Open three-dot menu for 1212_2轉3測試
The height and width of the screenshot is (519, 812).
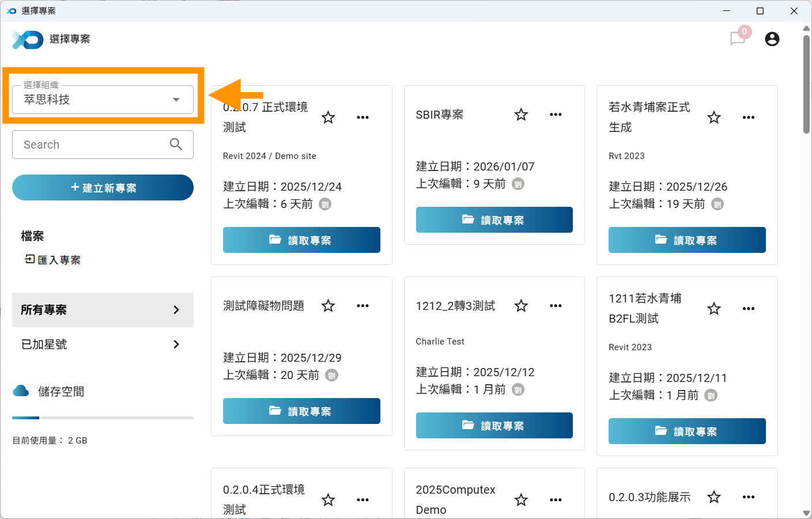click(x=556, y=306)
